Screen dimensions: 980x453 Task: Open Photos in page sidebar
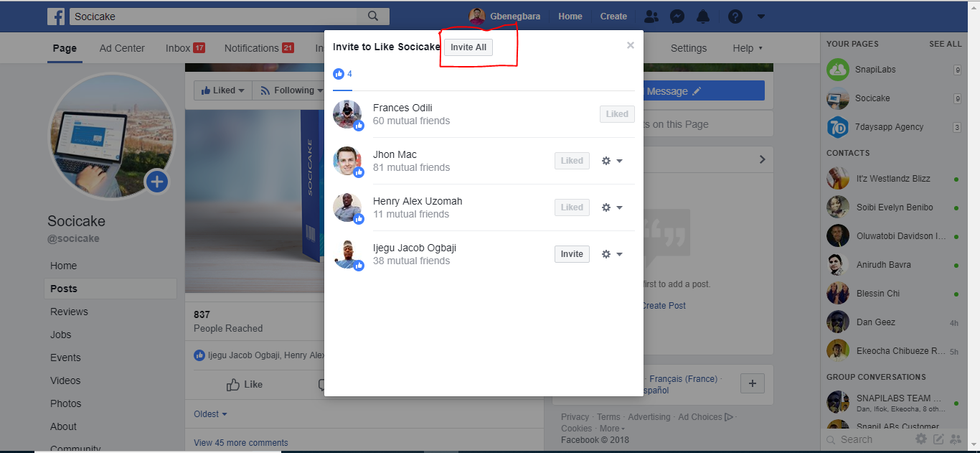click(66, 403)
